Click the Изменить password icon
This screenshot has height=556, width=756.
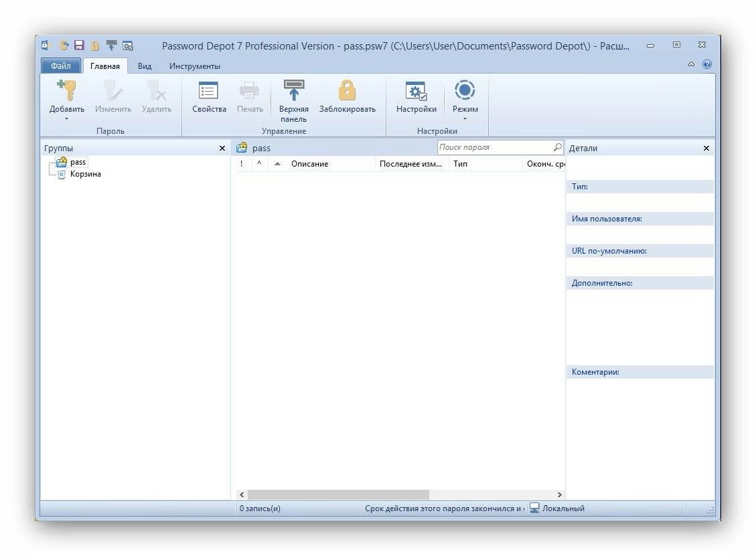coord(112,90)
